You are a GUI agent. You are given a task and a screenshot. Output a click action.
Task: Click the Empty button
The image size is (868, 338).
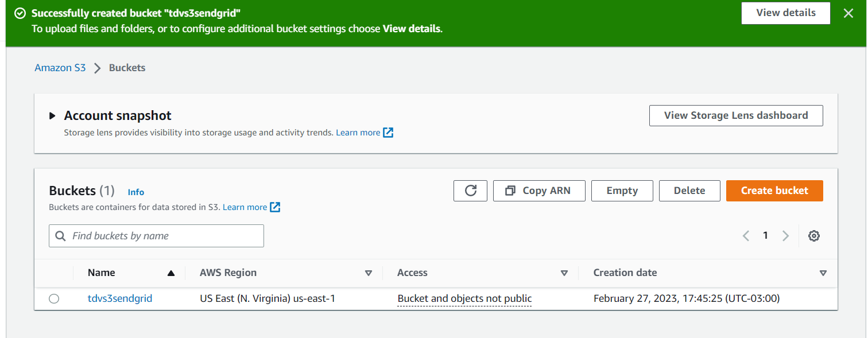[x=622, y=191]
